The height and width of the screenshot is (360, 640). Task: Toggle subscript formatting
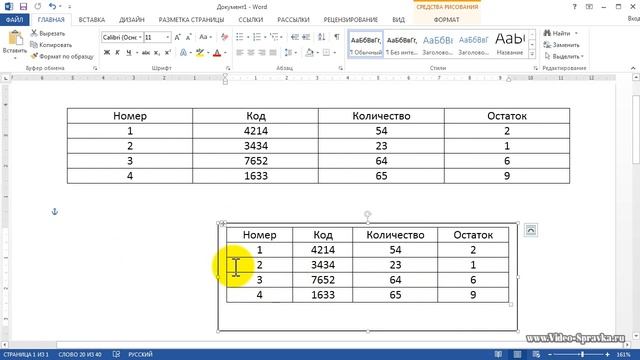click(x=157, y=53)
